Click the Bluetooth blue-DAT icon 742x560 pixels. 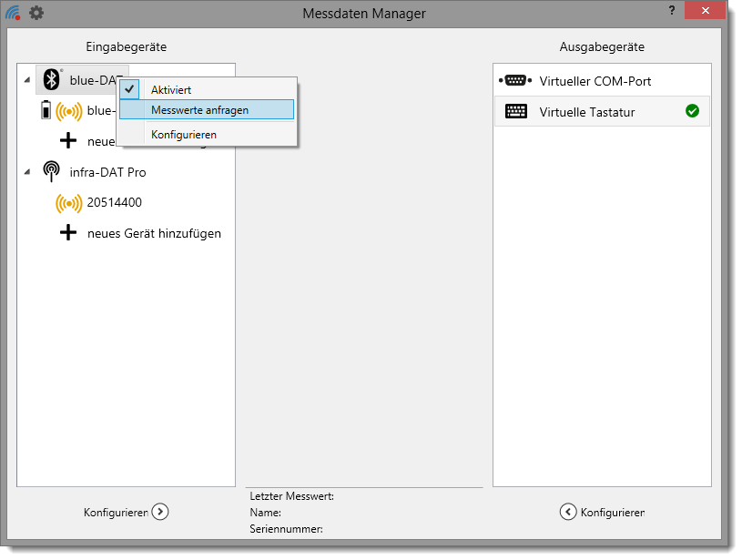coord(52,80)
